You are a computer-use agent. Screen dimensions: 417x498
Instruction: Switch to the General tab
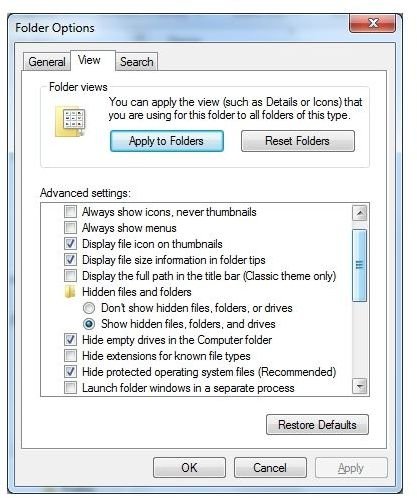pos(47,62)
